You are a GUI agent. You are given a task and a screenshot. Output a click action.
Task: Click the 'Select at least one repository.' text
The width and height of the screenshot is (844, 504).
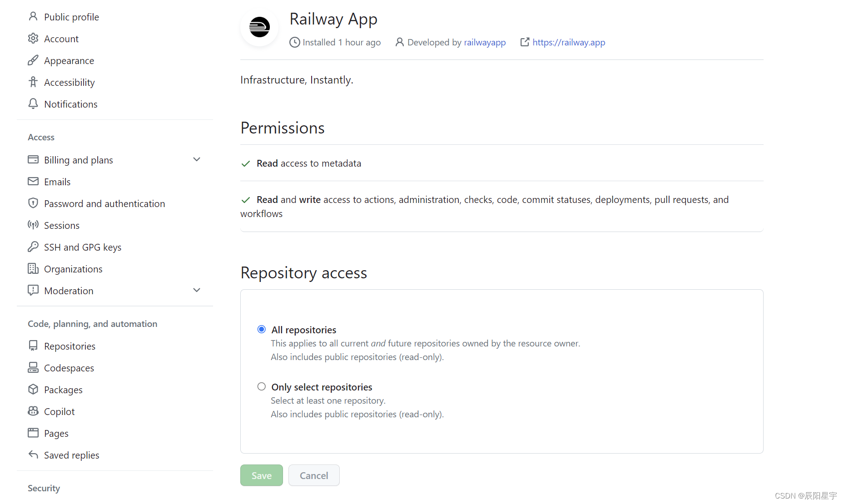[328, 400]
